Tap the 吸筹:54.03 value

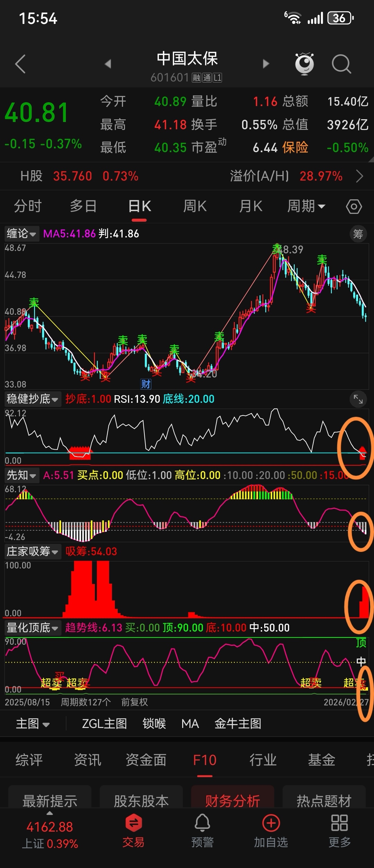(91, 551)
